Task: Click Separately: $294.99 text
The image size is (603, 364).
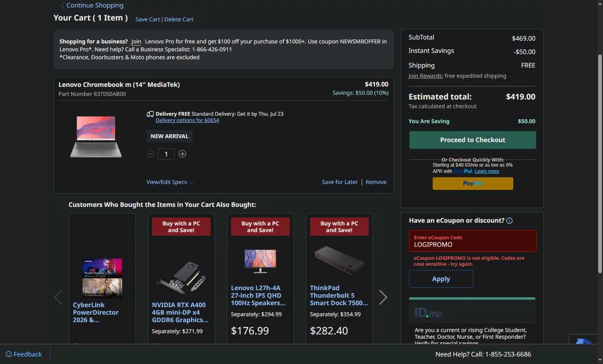Action: click(256, 314)
